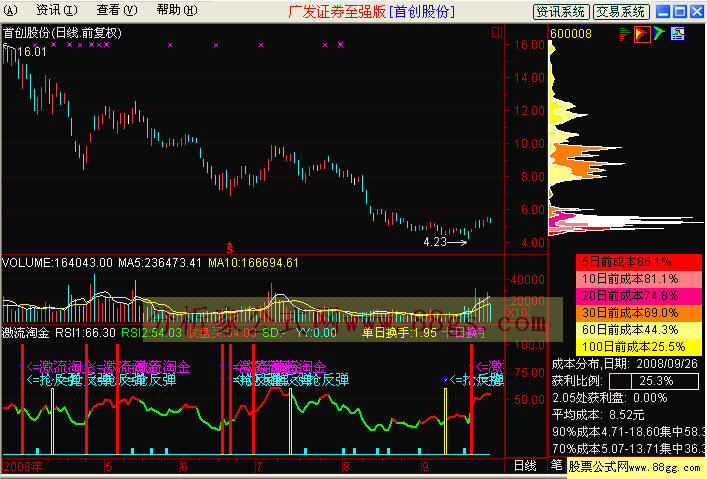Open the chip distribution settings icon
707x479 pixels.
(x=677, y=33)
